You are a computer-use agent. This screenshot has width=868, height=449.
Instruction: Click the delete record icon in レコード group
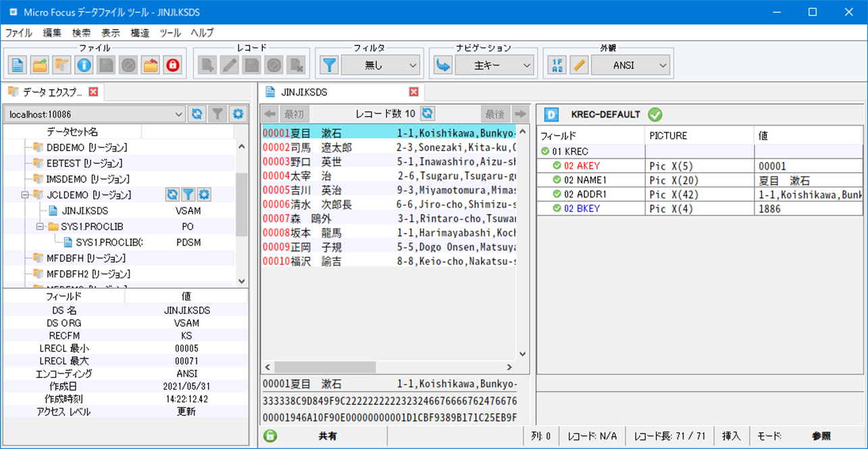point(297,65)
